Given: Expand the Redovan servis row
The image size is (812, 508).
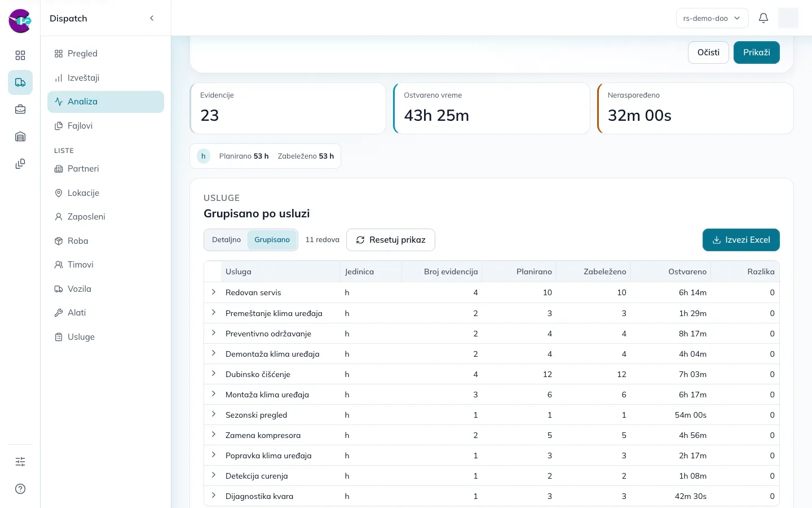Looking at the screenshot, I should point(214,292).
